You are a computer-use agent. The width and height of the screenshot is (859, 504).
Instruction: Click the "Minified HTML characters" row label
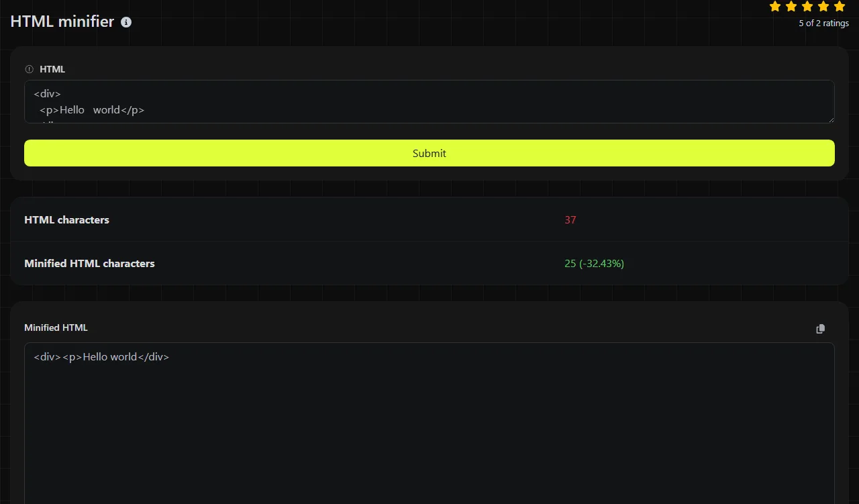[89, 264]
